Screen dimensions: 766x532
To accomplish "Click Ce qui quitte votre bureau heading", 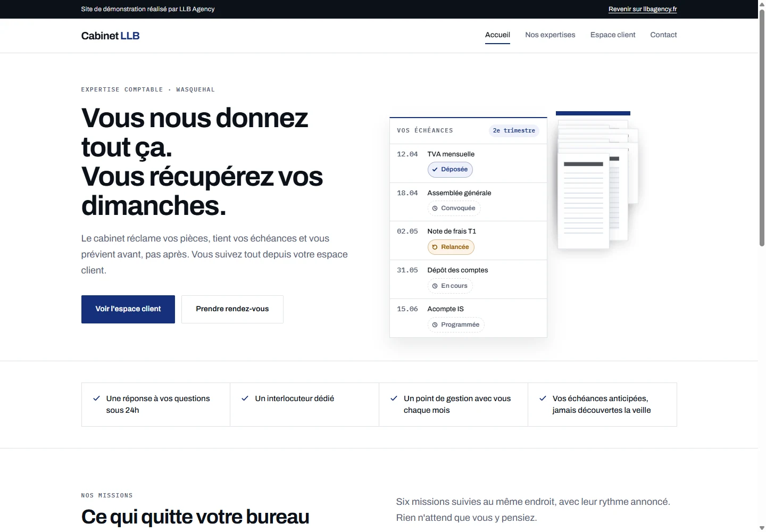I will click(x=195, y=517).
